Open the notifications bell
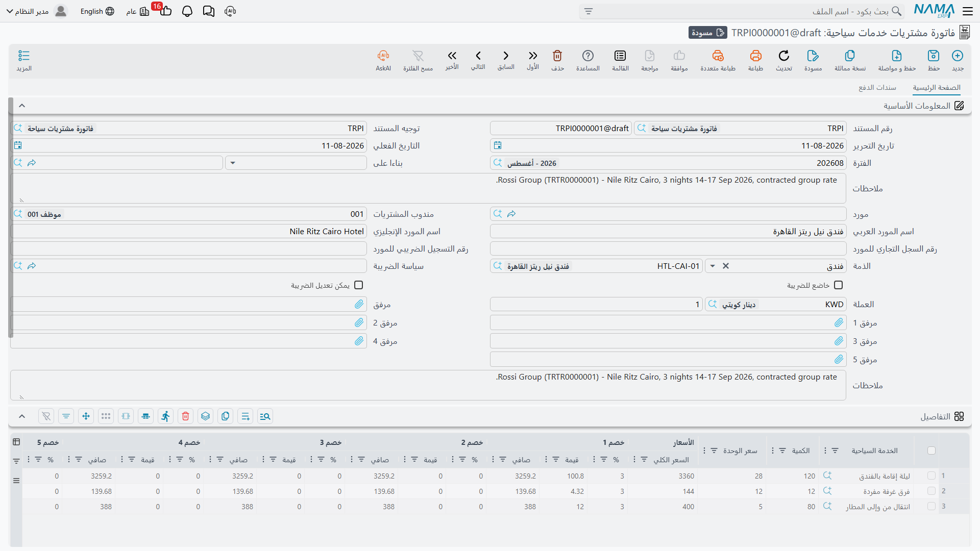This screenshot has width=980, height=551. click(x=187, y=11)
